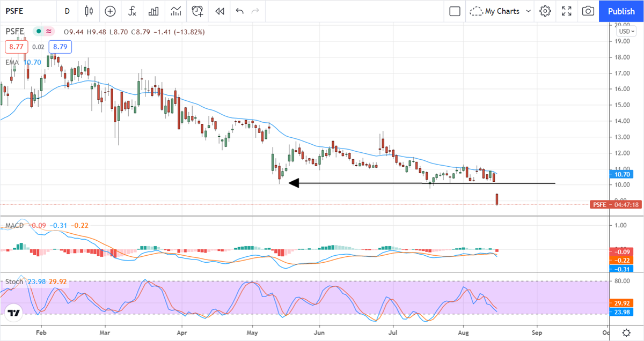Enter fullscreen mode

point(567,11)
